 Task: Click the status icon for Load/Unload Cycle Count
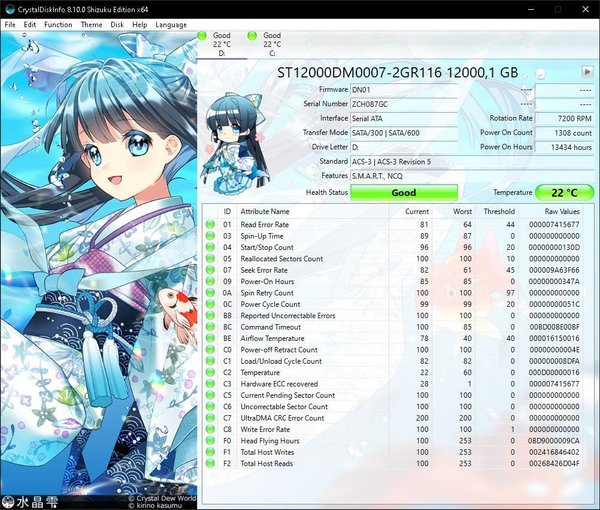tap(210, 361)
